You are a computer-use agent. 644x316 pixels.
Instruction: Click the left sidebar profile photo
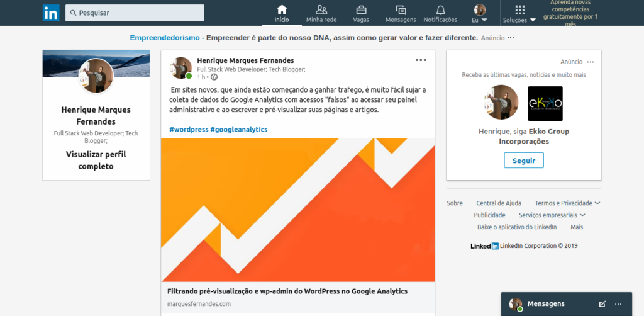pyautogui.click(x=96, y=76)
